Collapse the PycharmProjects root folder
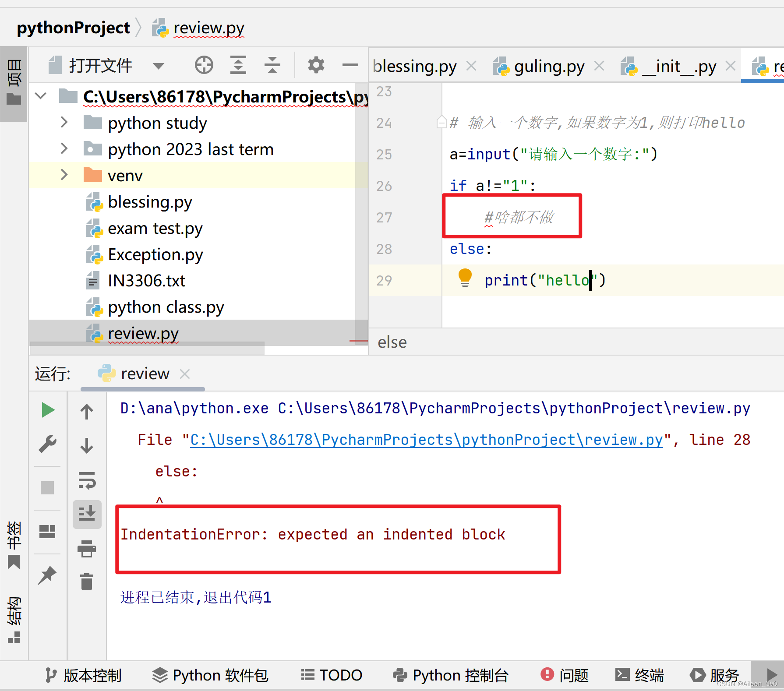Viewport: 784px width, 691px height. (x=41, y=95)
